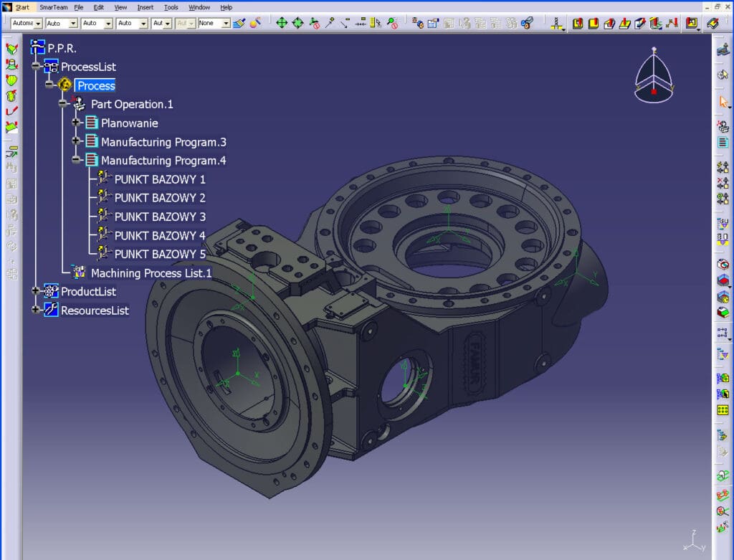Click the Part Operation icon in right toolbar
This screenshot has width=734, height=560.
click(x=723, y=126)
